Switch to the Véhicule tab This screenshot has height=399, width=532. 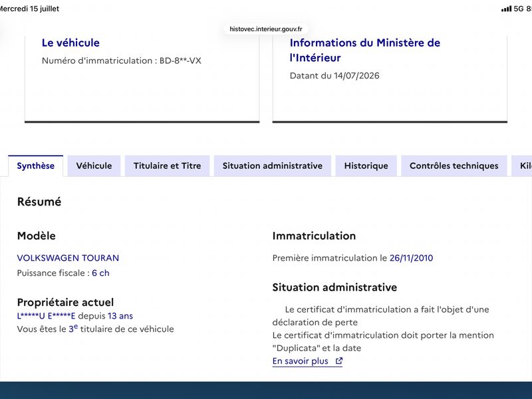94,166
